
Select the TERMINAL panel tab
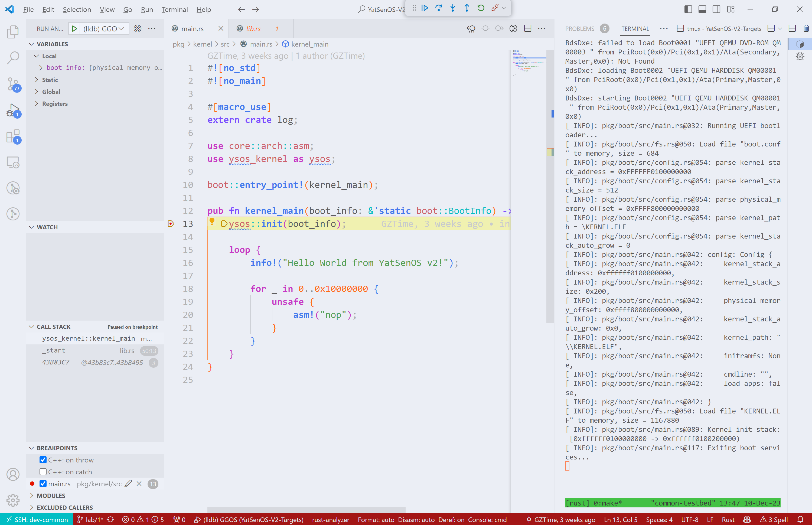point(635,29)
